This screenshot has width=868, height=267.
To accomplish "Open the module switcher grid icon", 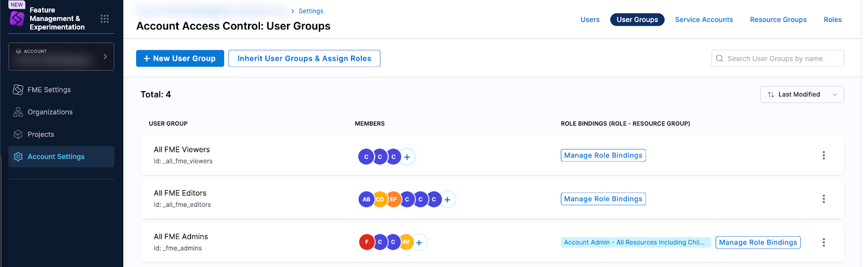I will pos(105,19).
